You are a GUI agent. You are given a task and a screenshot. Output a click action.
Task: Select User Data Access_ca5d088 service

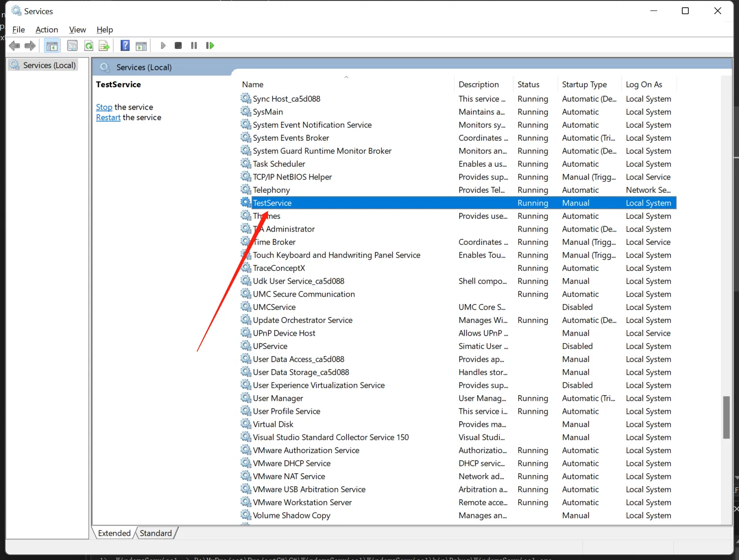(458, 359)
